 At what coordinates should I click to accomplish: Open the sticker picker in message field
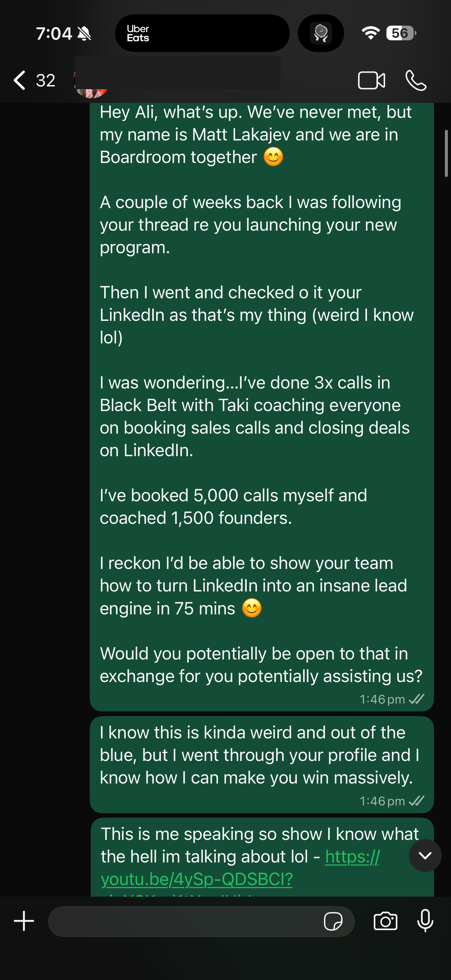[x=333, y=922]
